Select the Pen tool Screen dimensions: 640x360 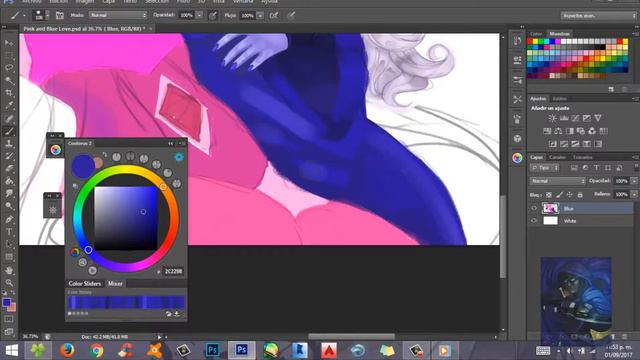pos(9,219)
